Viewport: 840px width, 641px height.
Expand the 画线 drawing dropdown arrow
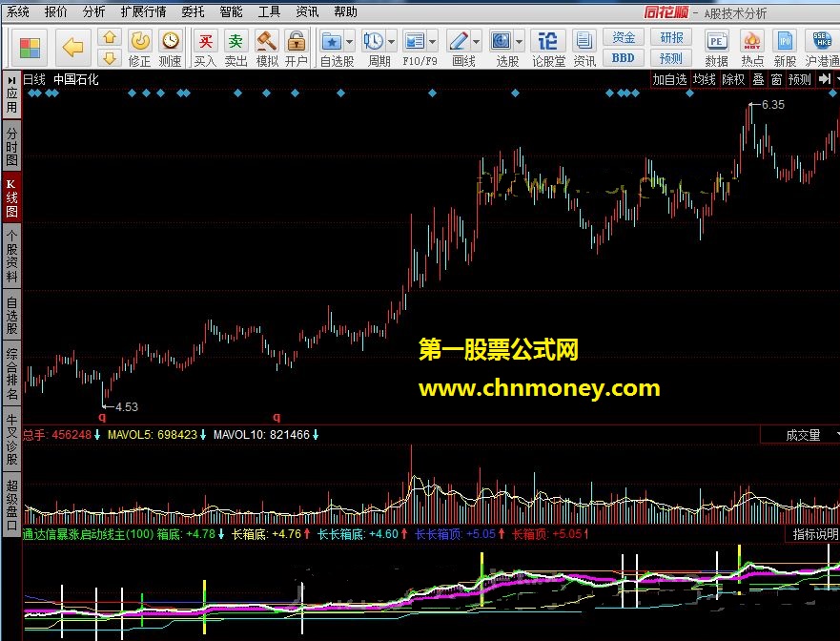coord(476,41)
